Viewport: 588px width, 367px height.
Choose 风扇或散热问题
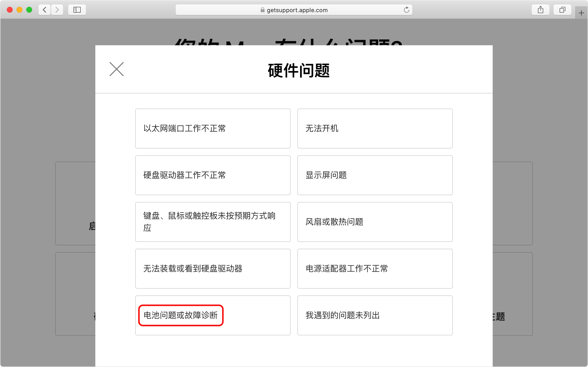coord(375,222)
